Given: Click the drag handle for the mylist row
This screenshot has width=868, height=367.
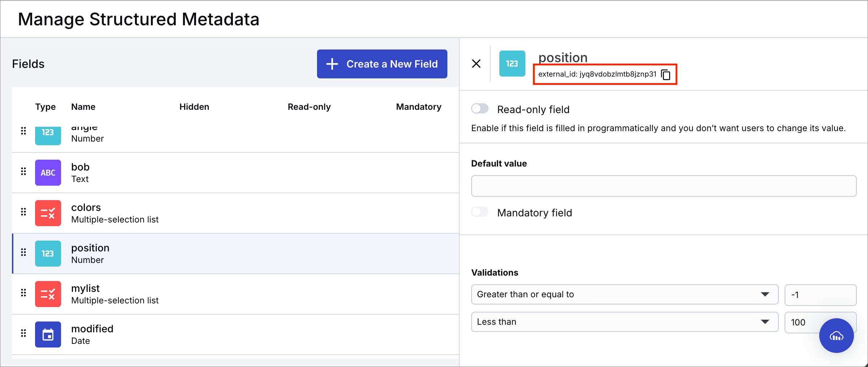Looking at the screenshot, I should click(x=23, y=293).
